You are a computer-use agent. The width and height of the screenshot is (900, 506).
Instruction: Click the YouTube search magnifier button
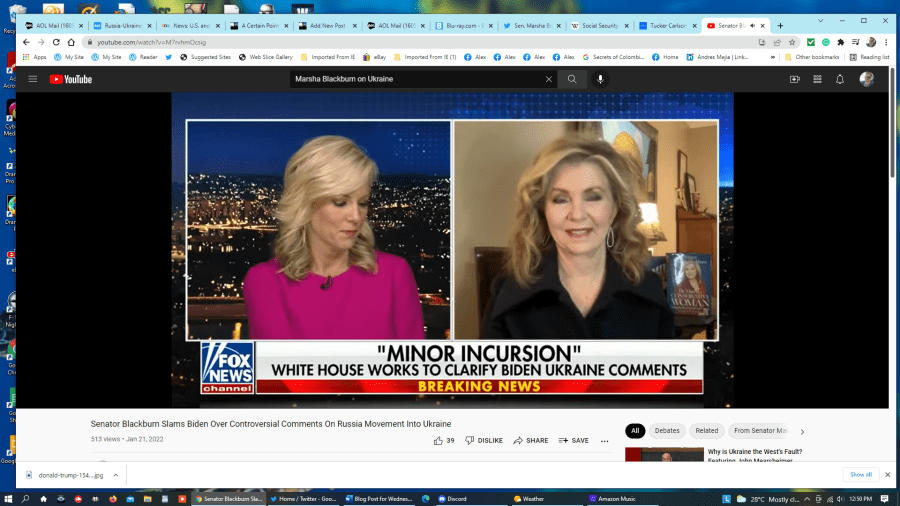(x=572, y=79)
